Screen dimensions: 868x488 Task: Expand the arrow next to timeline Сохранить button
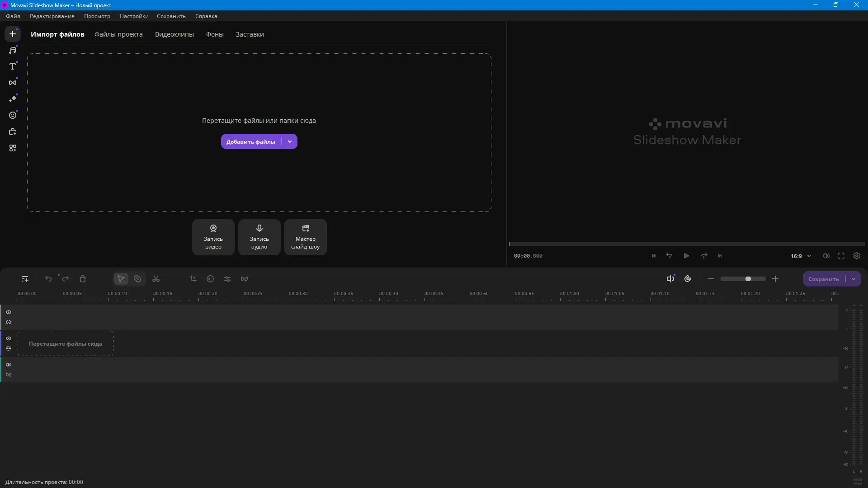[854, 279]
